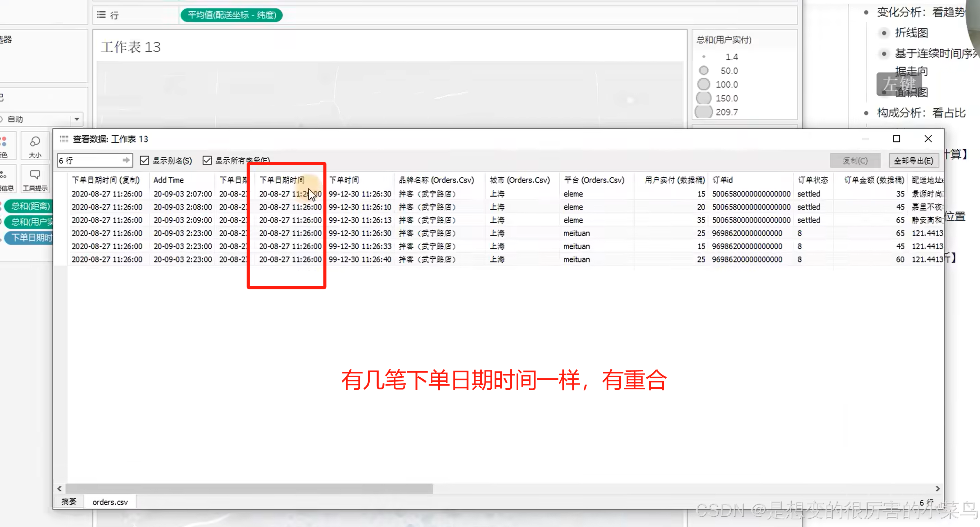The height and width of the screenshot is (527, 980).
Task: Click the horizontal scrollbar thumb
Action: tap(249, 488)
